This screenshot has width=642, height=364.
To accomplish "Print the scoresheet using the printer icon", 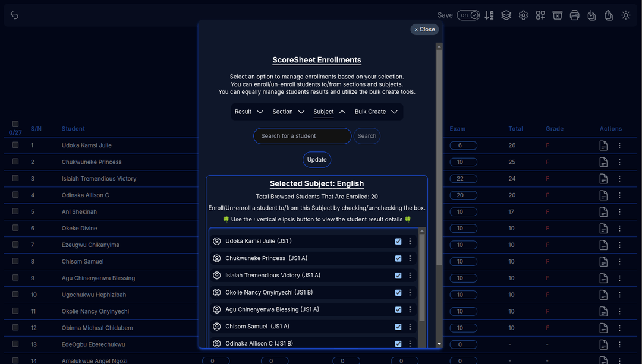I will click(574, 15).
